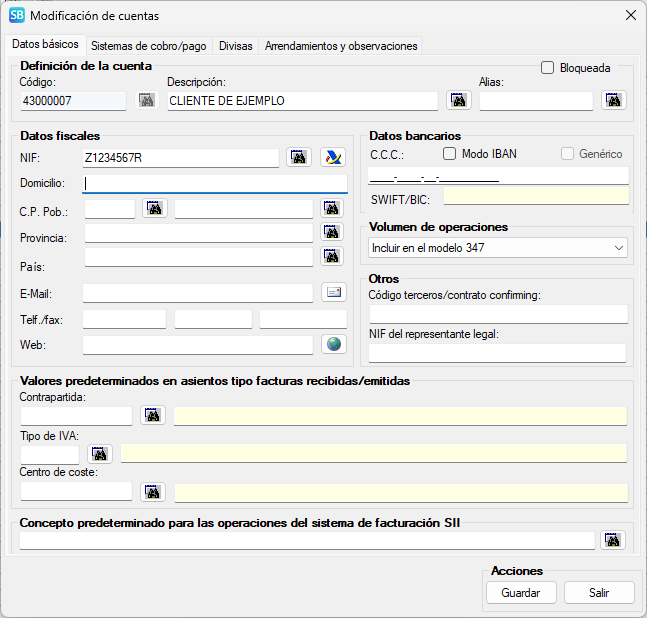This screenshot has height=618, width=647.
Task: Click the Guardar button
Action: 521,592
